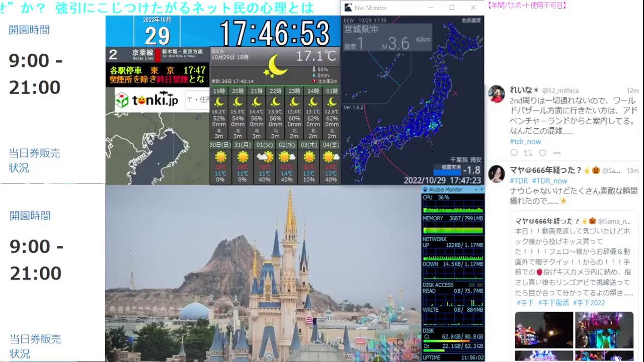Click 千葉県 浦安 location label
The width and height of the screenshot is (644, 362).
tap(461, 160)
